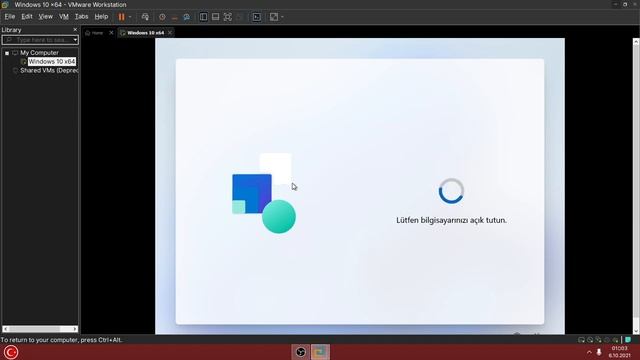Open the OBS Studio taskbar icon
Viewport: 640px width, 360px height.
tap(300, 352)
